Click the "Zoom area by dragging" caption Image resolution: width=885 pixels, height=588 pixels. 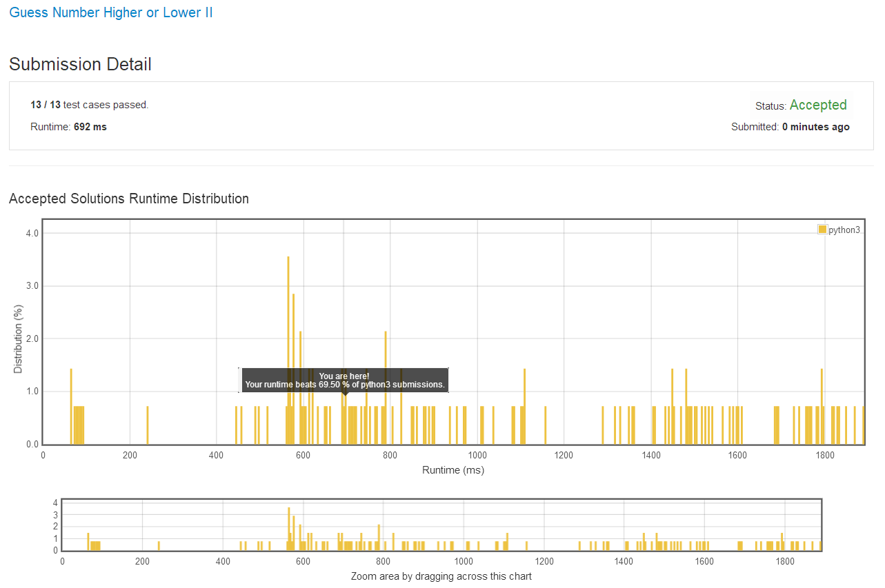tap(441, 576)
